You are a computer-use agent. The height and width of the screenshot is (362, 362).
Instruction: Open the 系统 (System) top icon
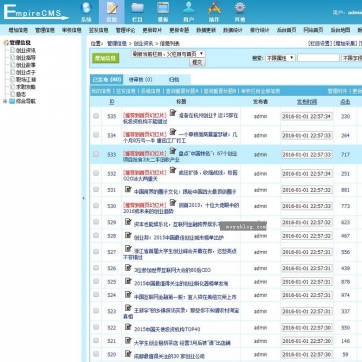pyautogui.click(x=86, y=12)
